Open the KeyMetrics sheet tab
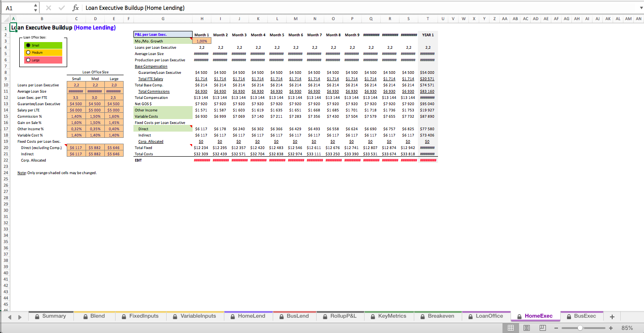Screen dimensions: 644x333 pos(388,316)
